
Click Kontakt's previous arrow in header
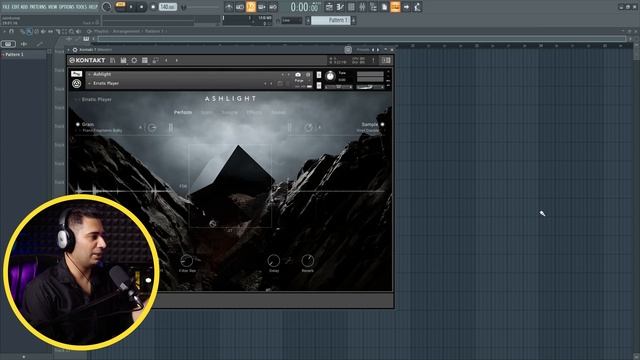pos(166,60)
